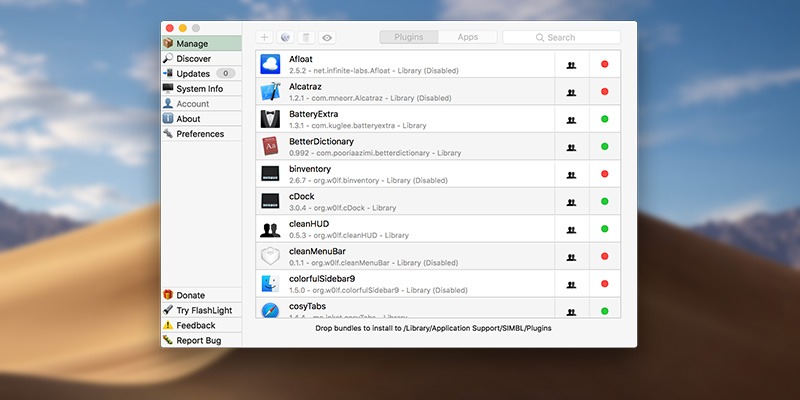This screenshot has width=800, height=400.
Task: Click the eye reveal icon in toolbar
Action: [327, 37]
